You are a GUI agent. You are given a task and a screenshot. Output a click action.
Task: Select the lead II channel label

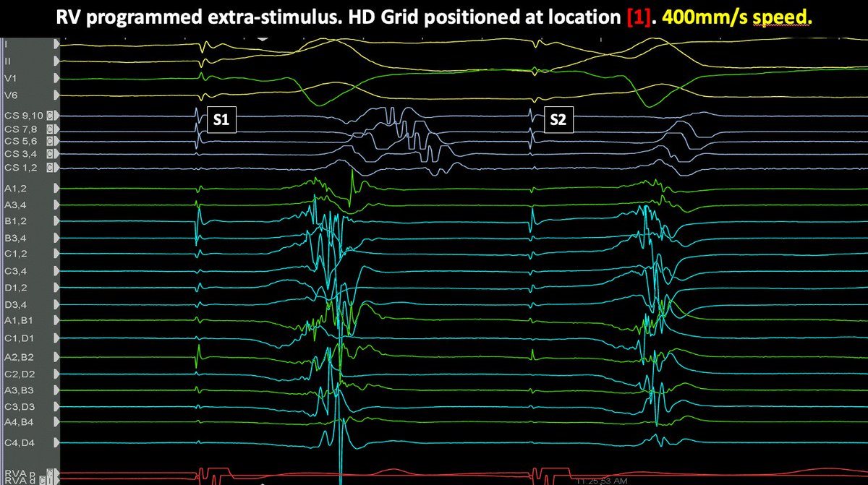[8, 61]
